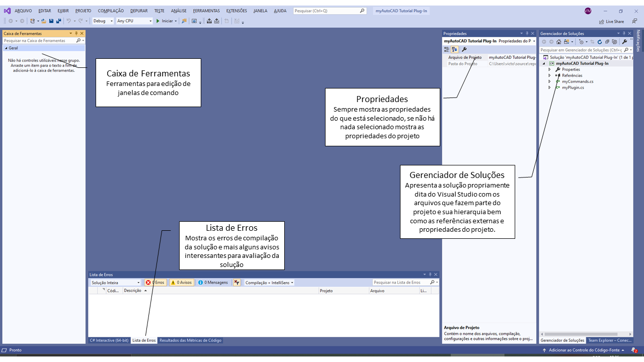Filter errors by clicking 0 Erros toggle
644x362 pixels.
pos(155,282)
